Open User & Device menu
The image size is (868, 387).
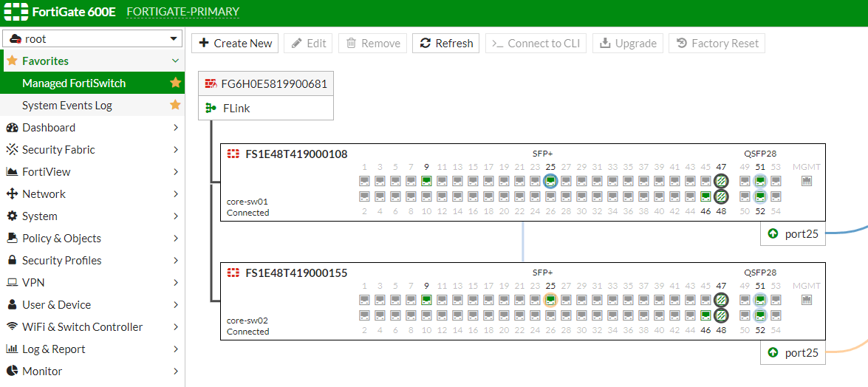92,304
